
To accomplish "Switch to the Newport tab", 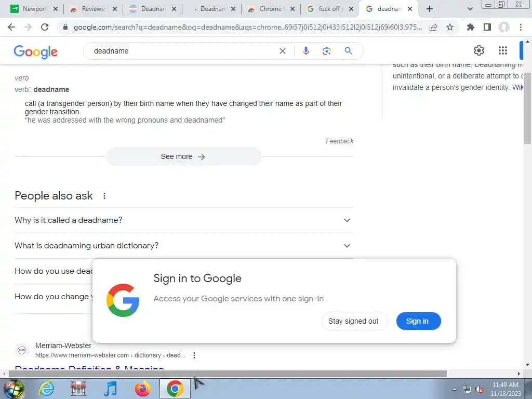I will pos(34,9).
